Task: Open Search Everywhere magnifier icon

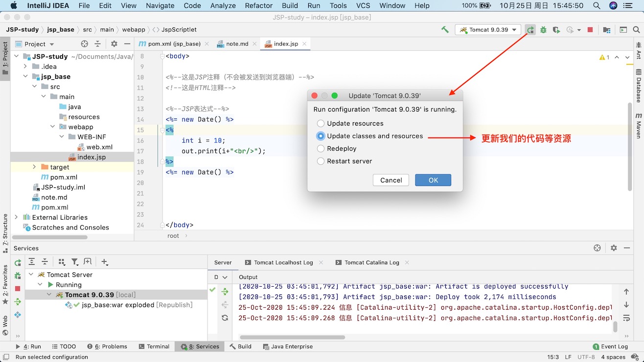Action: (636, 30)
